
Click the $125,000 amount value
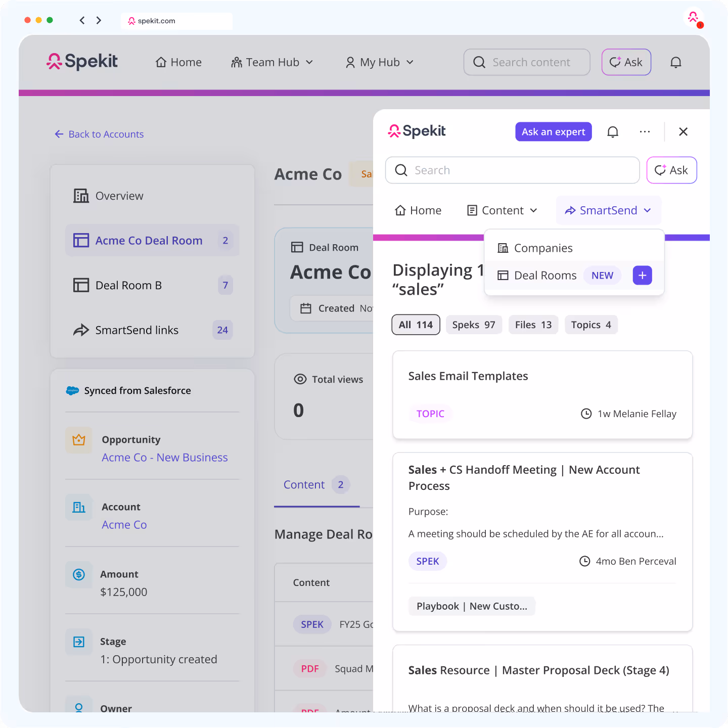coord(124,592)
